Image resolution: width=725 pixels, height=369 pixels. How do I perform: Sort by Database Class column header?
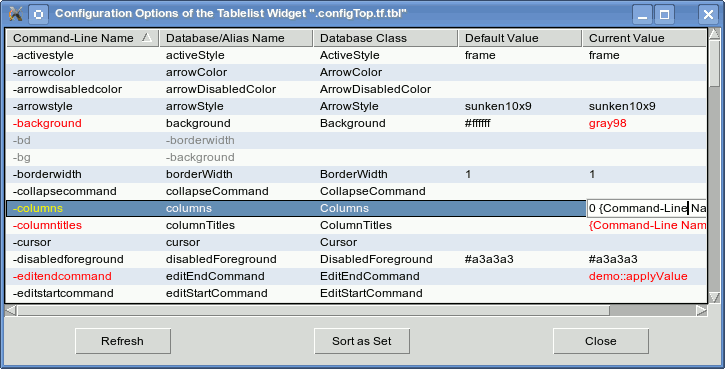tap(386, 38)
